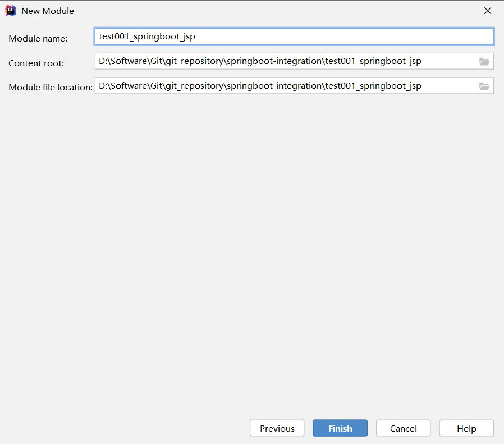Screen dimensions: 504x444
Task: Focus the Module name input field
Action: pos(294,36)
